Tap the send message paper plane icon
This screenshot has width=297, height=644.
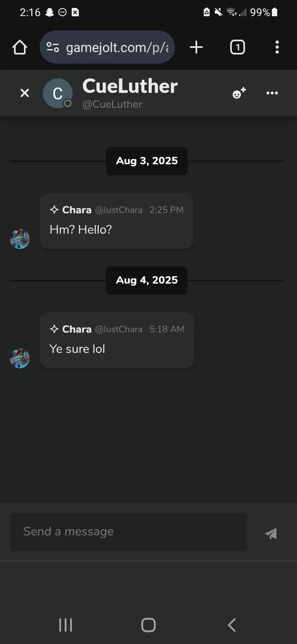pos(271,533)
